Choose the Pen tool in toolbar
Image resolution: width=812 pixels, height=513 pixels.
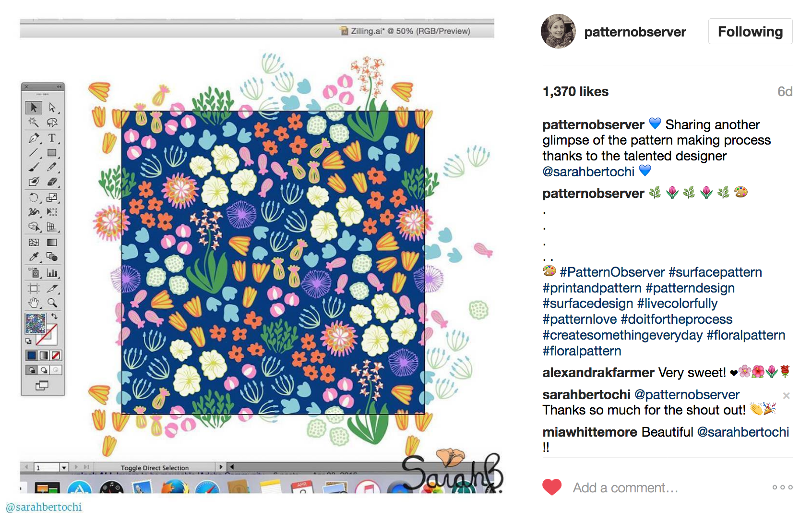(x=34, y=138)
